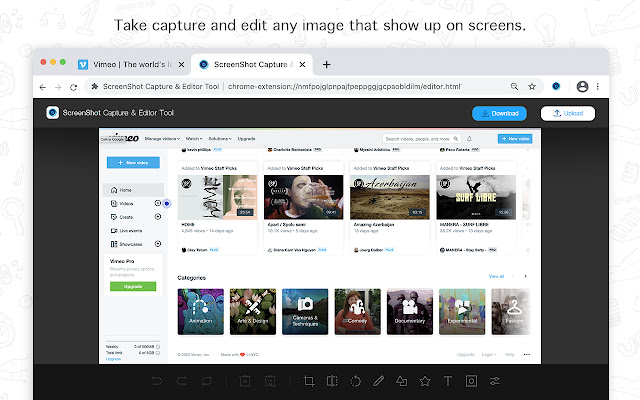Click the green Upgrade button
This screenshot has width=640, height=400.
(x=133, y=286)
